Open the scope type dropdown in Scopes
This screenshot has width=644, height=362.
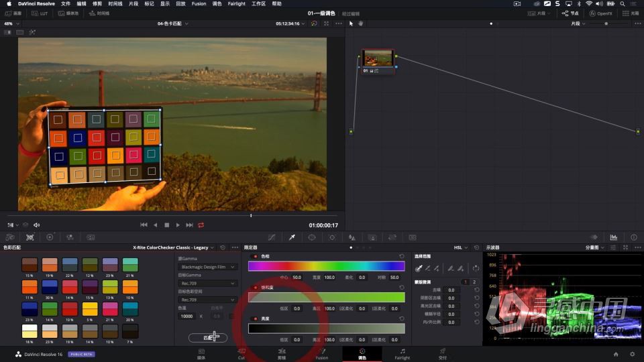click(595, 247)
